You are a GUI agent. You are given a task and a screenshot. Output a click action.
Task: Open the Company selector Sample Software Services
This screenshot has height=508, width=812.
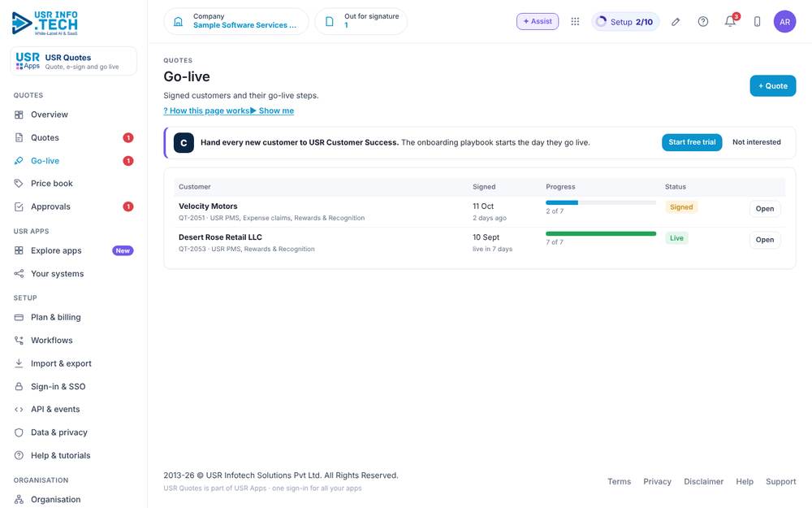236,21
